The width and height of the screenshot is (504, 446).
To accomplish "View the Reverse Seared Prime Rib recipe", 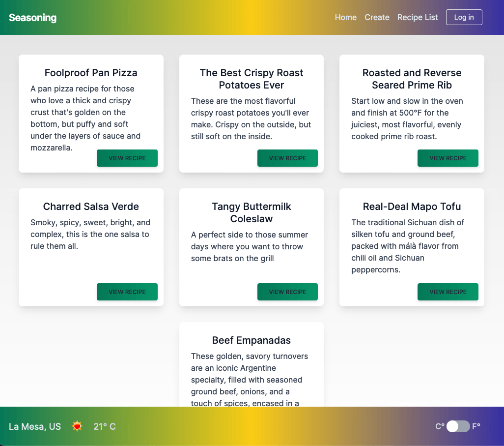I will click(x=448, y=158).
